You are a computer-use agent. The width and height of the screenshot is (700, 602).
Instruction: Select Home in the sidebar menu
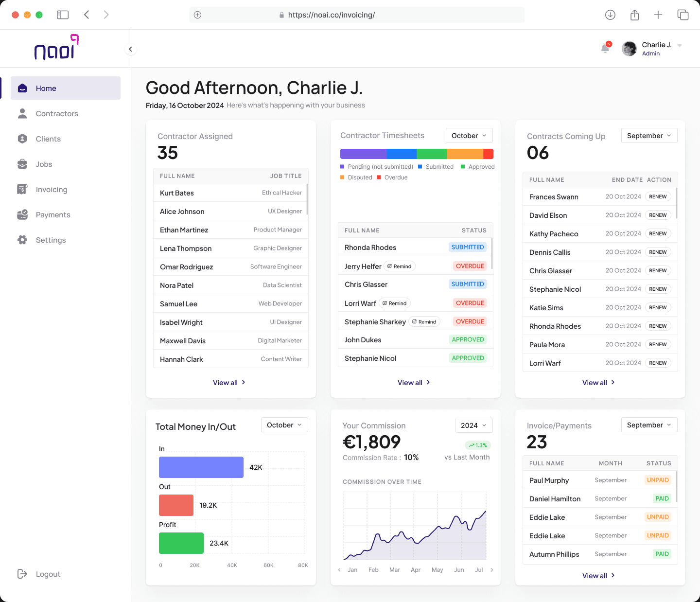coord(66,88)
